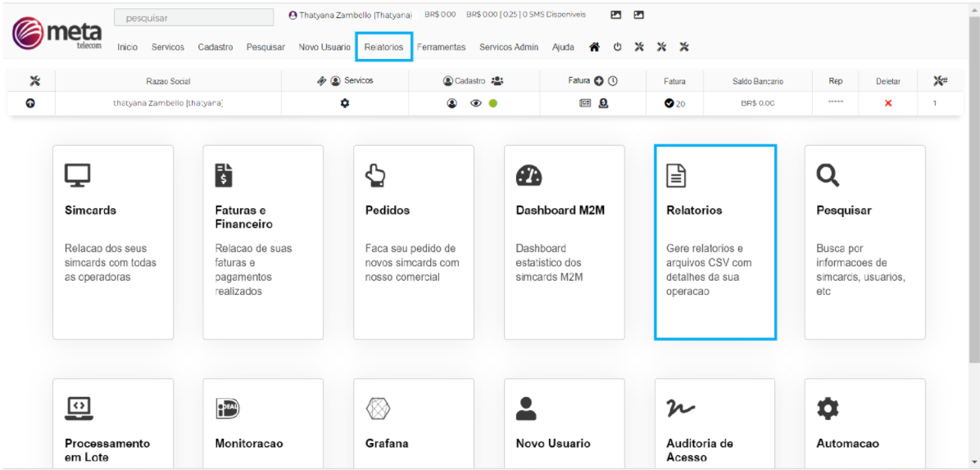Screen dimensions: 980x470
Task: Click the hexagon icon on Grafana card
Action: point(378,409)
